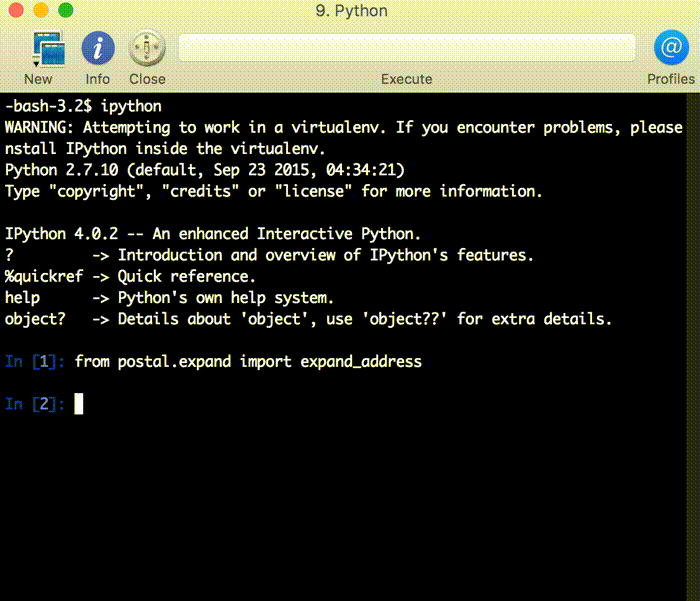Click the "In [1]:" prompt in terminal
This screenshot has height=601, width=700.
coord(35,362)
